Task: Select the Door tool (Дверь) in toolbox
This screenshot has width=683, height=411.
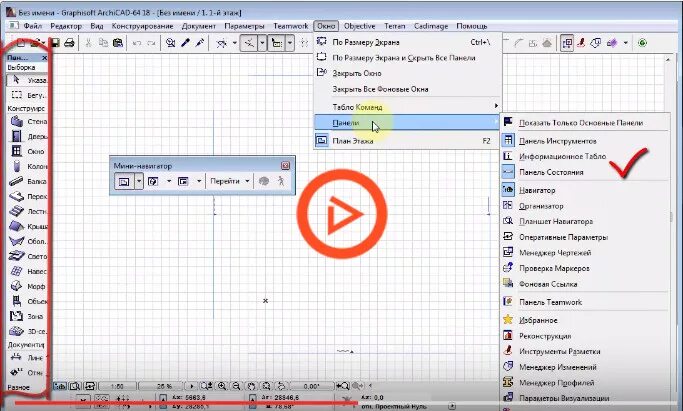Action: [28, 136]
